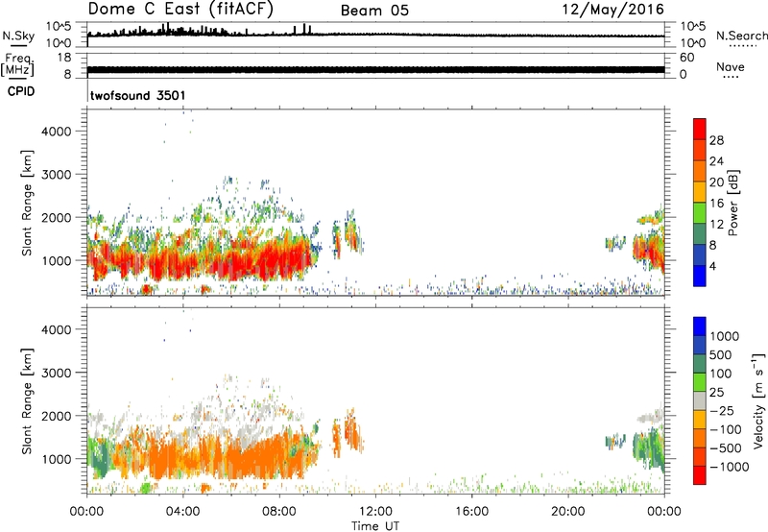The width and height of the screenshot is (768, 532).
Task: Click 'Slant Range [km]' label of power panel
Action: click(x=27, y=203)
